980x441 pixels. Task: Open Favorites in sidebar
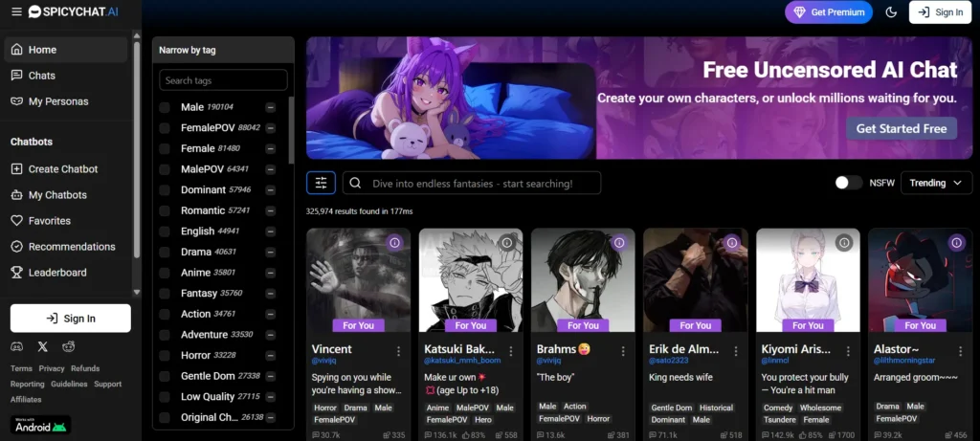click(66, 220)
